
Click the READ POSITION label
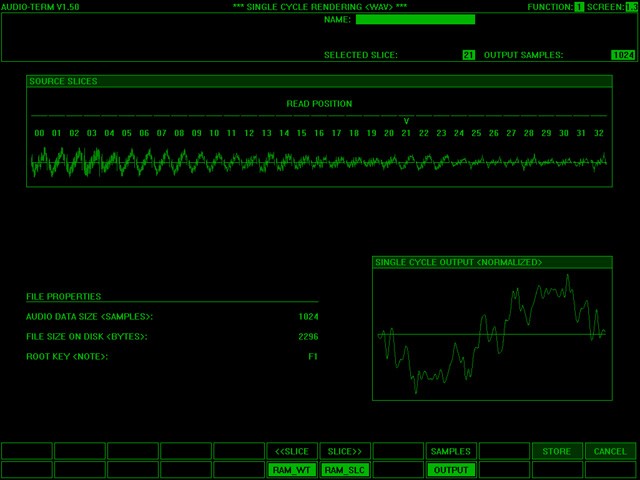coord(319,104)
